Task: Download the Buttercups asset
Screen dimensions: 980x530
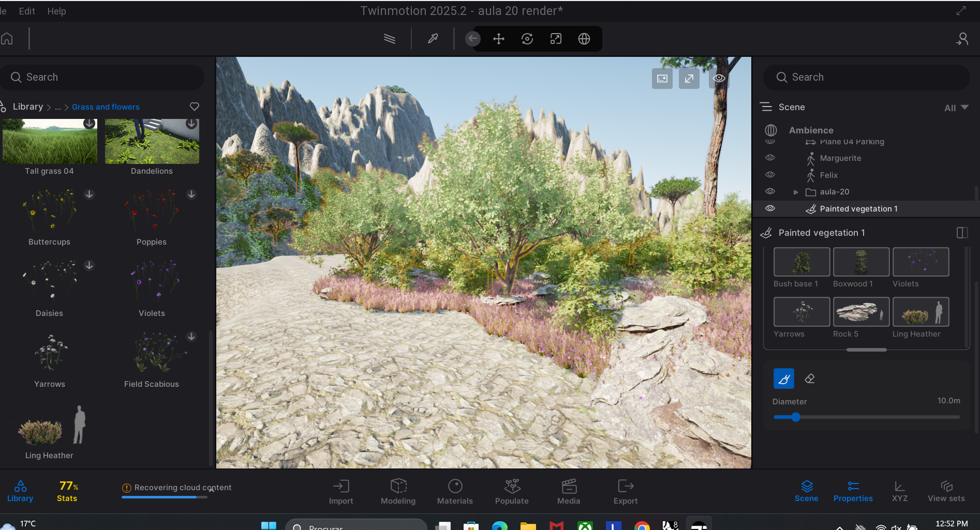Action: pyautogui.click(x=90, y=194)
